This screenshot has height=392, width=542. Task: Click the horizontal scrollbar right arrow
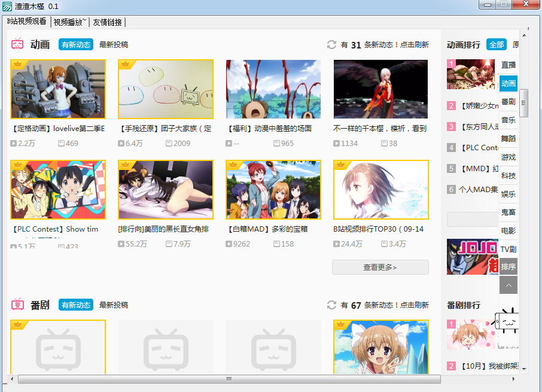click(x=513, y=379)
